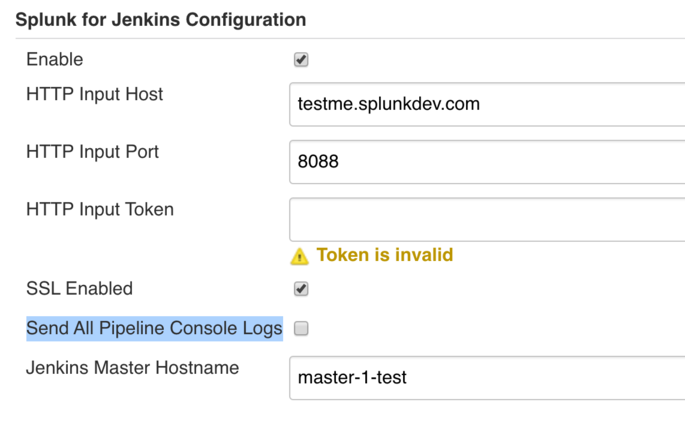Click the testme.splunkdev.com text

click(389, 104)
